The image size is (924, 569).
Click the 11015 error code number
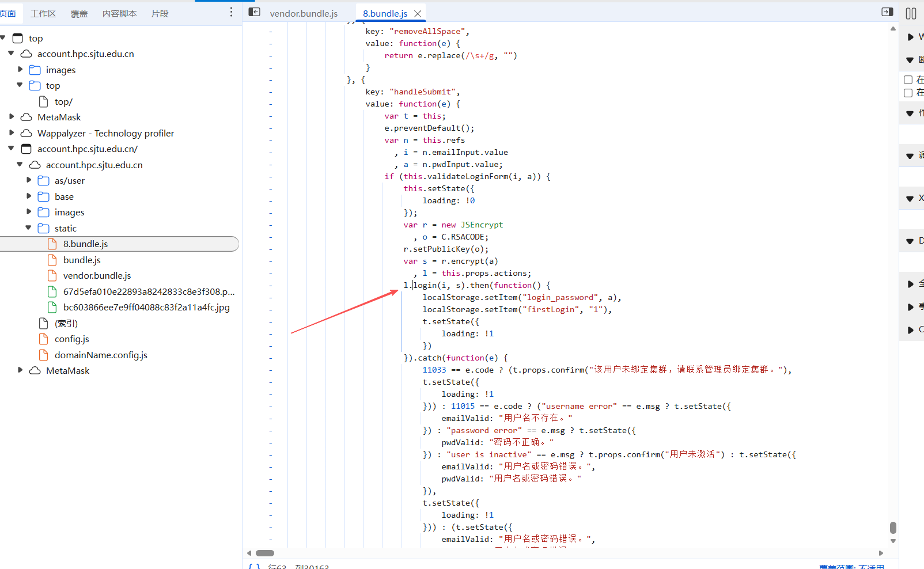click(463, 406)
